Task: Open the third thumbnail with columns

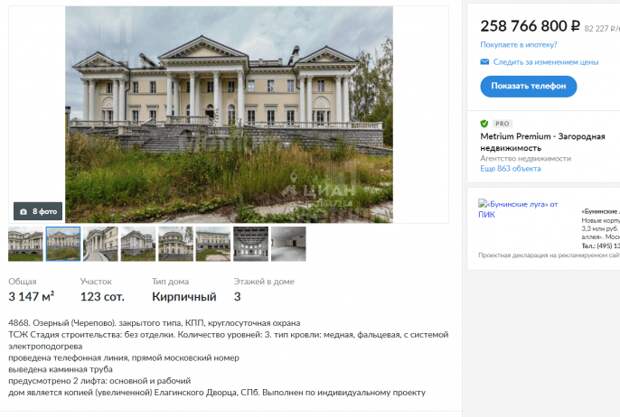Action: tap(100, 244)
